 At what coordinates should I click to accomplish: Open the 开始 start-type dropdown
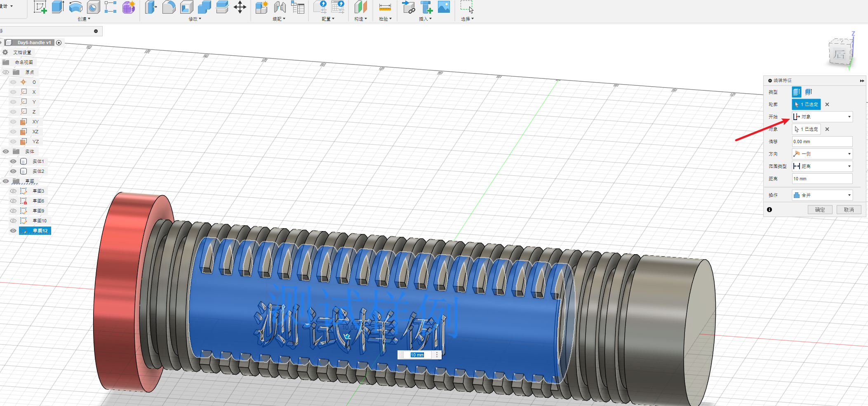822,117
